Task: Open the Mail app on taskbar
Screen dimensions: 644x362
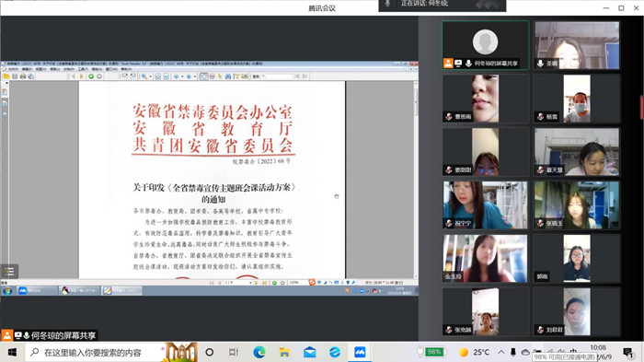Action: click(x=310, y=352)
